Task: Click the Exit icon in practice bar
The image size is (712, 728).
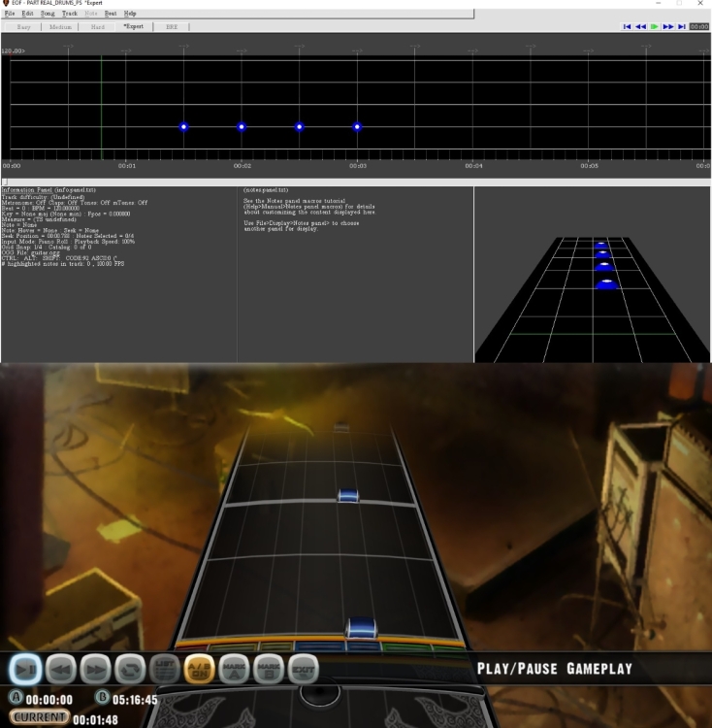Action: pos(303,669)
